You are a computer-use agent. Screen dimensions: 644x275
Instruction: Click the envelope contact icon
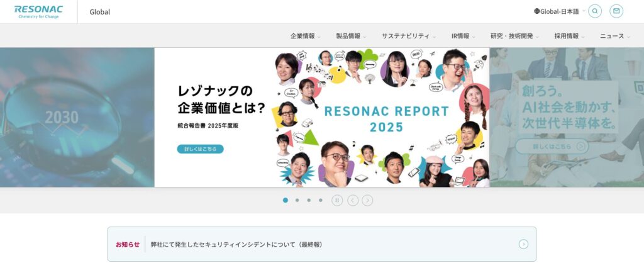(616, 11)
